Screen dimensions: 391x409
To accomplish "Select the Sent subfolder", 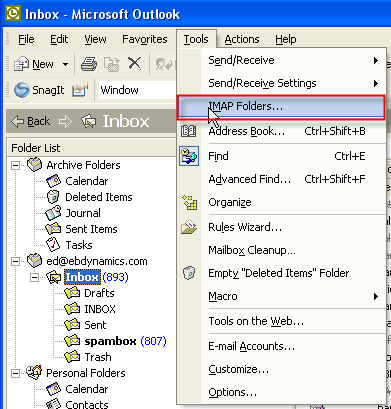I will pyautogui.click(x=95, y=325).
